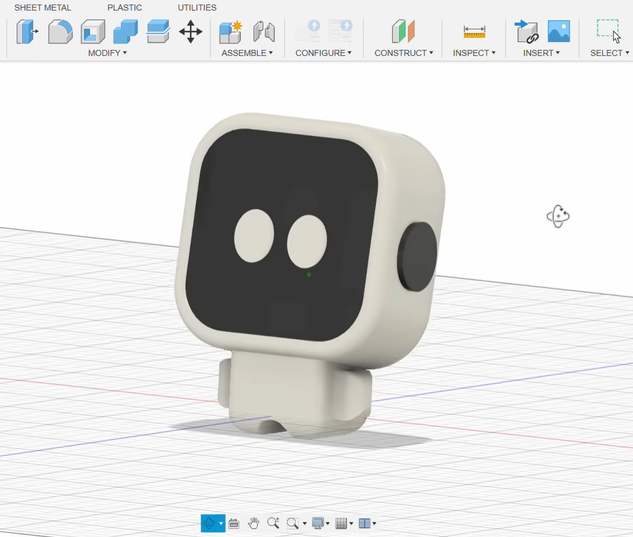Click the Configure table icon

340,31
